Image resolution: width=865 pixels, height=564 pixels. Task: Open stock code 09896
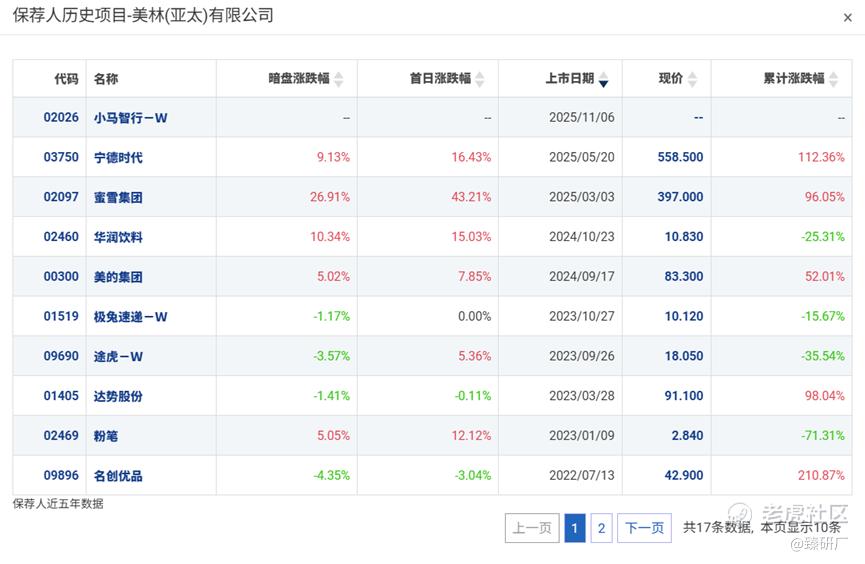pyautogui.click(x=61, y=475)
